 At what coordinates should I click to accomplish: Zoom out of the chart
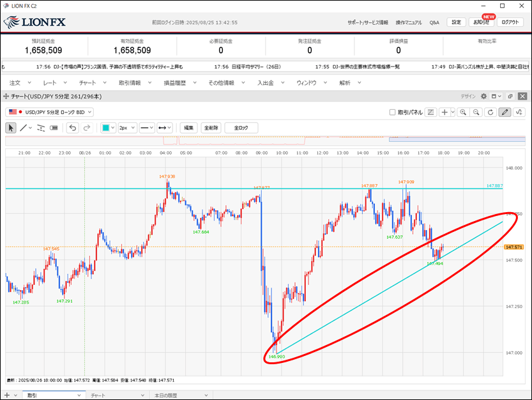pos(476,112)
